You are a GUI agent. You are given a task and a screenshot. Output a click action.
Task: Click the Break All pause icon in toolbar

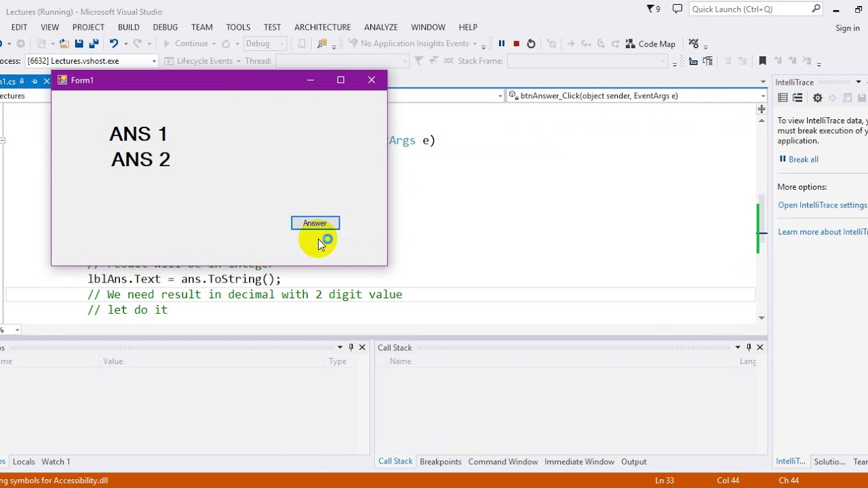pyautogui.click(x=502, y=43)
